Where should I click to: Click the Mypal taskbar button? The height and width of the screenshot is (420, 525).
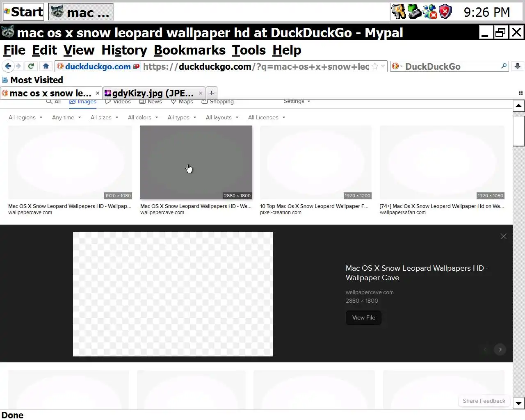click(x=81, y=12)
